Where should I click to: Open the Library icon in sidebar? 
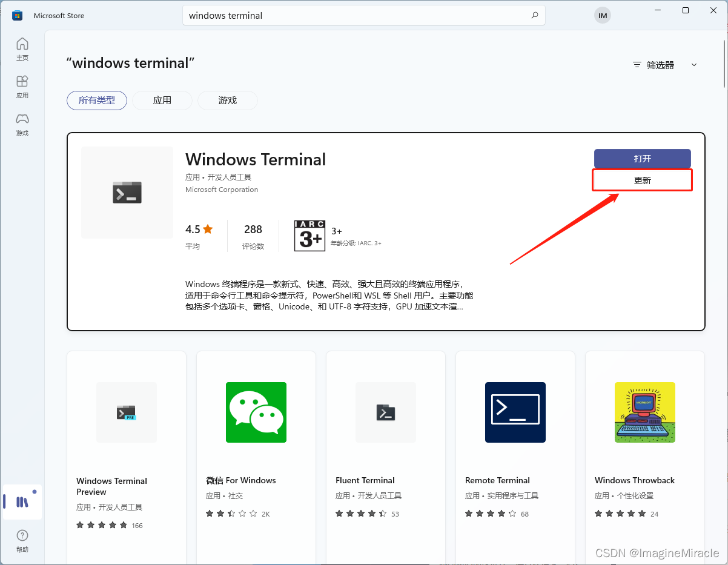click(x=22, y=502)
